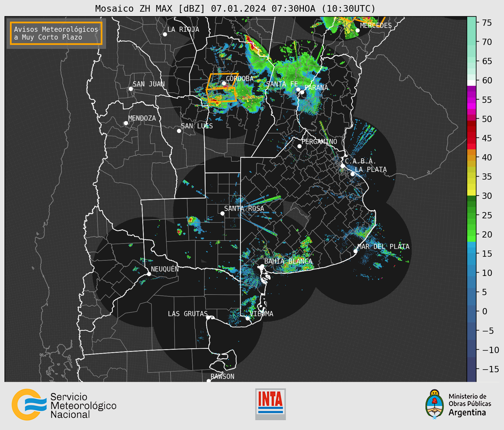Image resolution: width=504 pixels, height=430 pixels.
Task: Click the Servicio Meteorológico Nacional text
Action: [83, 406]
